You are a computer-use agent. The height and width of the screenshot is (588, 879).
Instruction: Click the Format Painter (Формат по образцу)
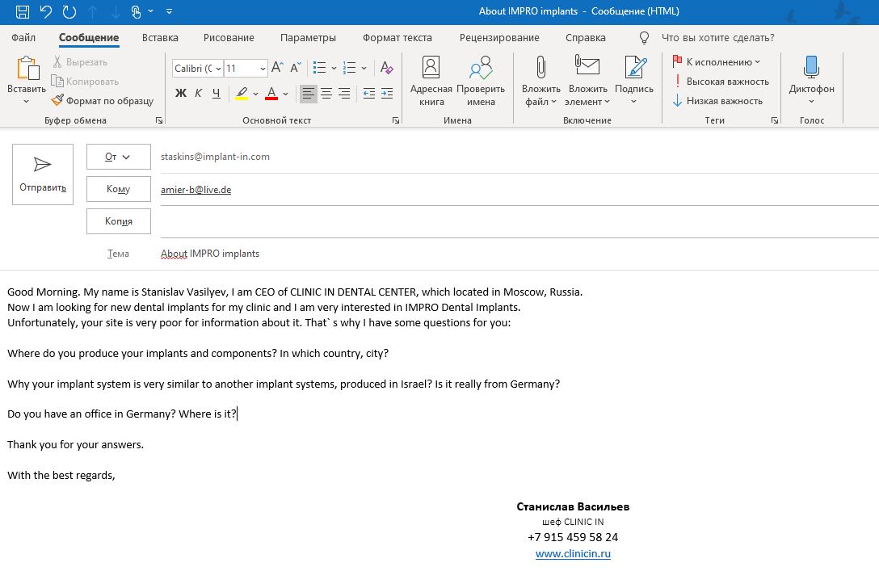pos(103,101)
